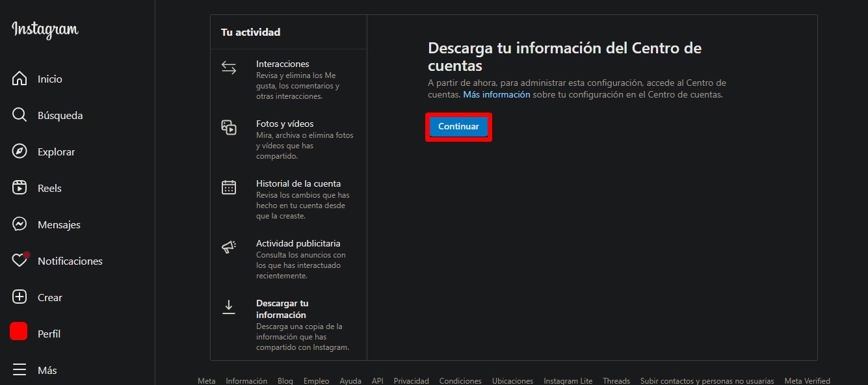868x385 pixels.
Task: Open the API footer link
Action: click(x=377, y=381)
